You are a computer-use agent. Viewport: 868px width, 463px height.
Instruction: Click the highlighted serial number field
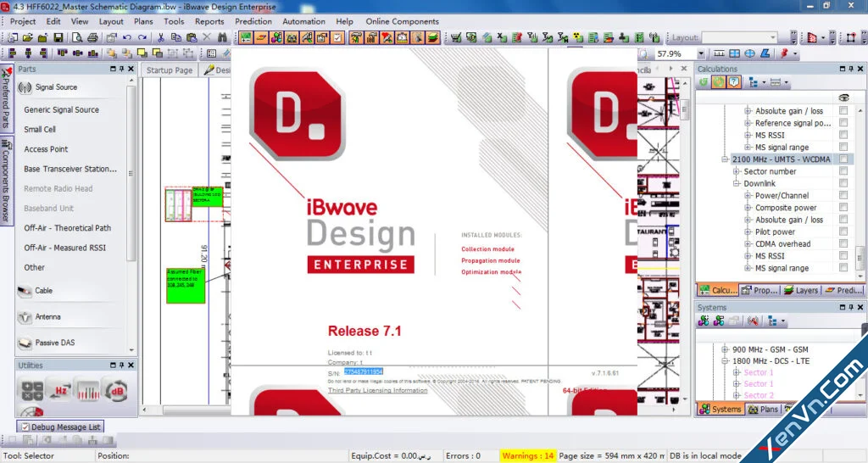tap(363, 371)
